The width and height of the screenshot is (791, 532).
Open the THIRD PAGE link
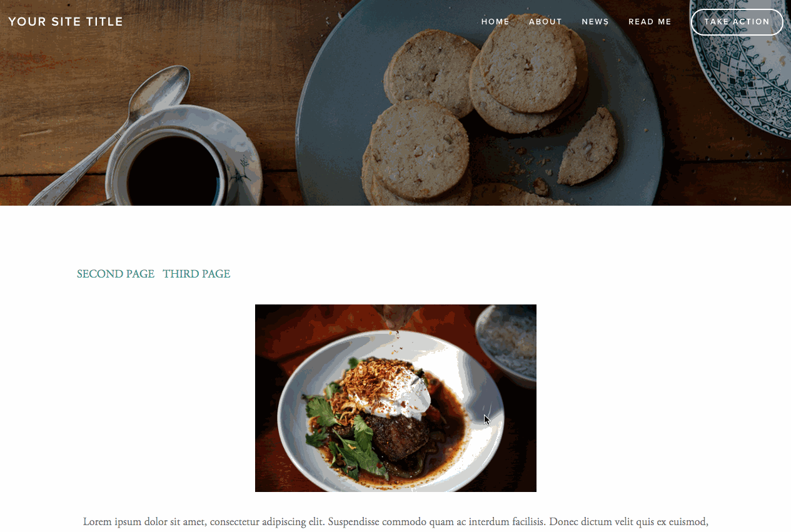point(196,274)
